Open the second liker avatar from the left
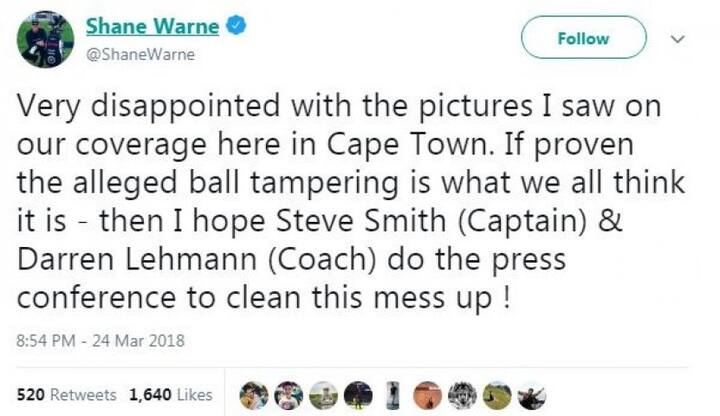This screenshot has height=416, width=720. (288, 395)
